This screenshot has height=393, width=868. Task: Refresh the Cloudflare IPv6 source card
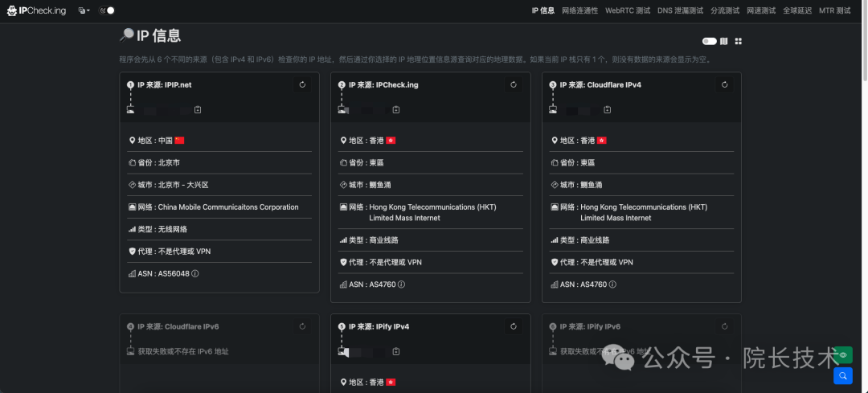pyautogui.click(x=302, y=326)
